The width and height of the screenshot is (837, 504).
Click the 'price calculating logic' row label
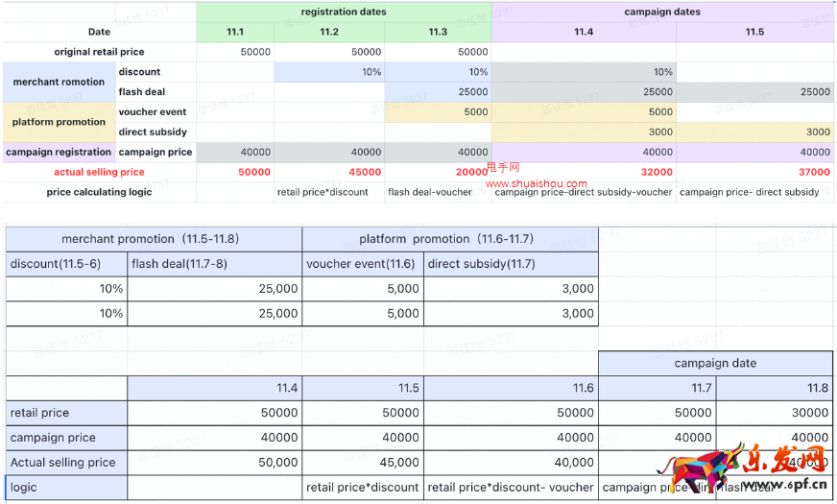[x=99, y=192]
